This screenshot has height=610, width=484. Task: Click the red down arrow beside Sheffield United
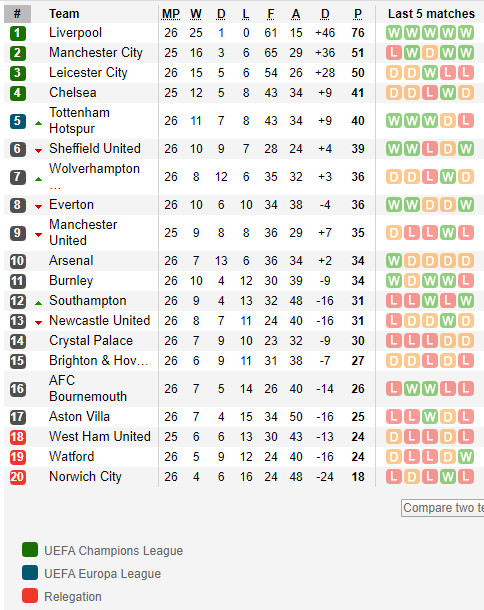[x=38, y=151]
